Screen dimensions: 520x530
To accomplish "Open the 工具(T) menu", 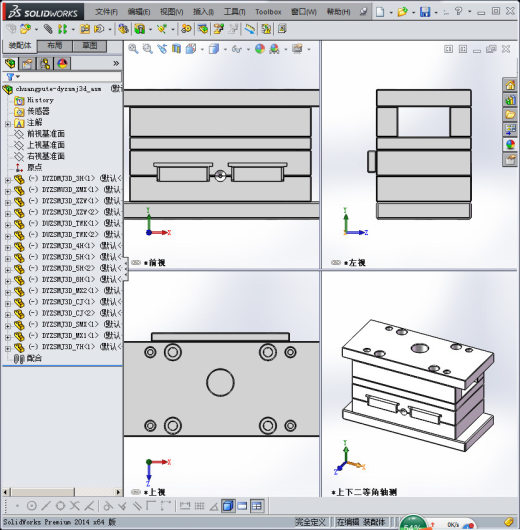I will pyautogui.click(x=235, y=12).
